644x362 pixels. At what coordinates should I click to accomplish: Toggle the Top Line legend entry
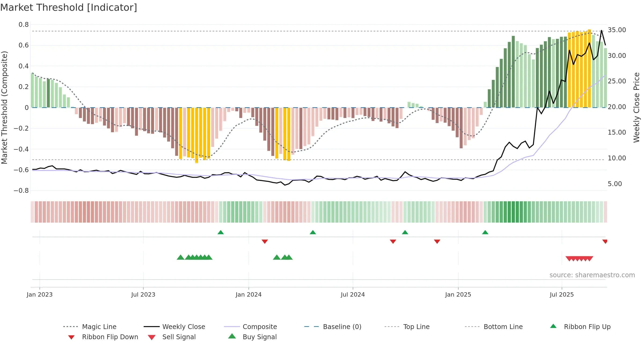click(x=407, y=327)
